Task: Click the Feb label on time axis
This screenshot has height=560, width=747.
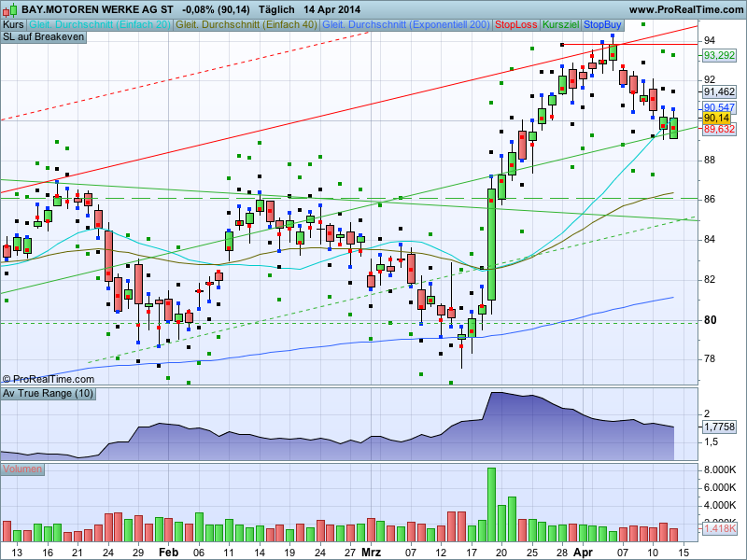Action: 169,553
